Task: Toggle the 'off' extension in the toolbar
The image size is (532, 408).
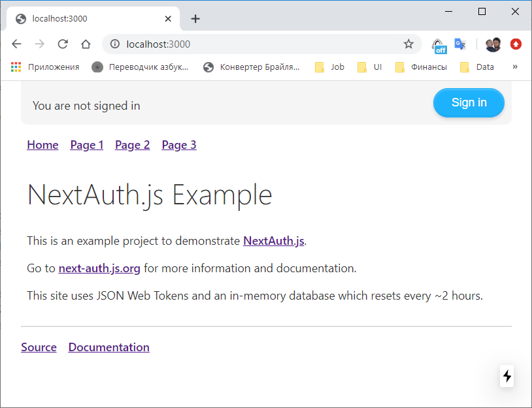Action: tap(439, 44)
